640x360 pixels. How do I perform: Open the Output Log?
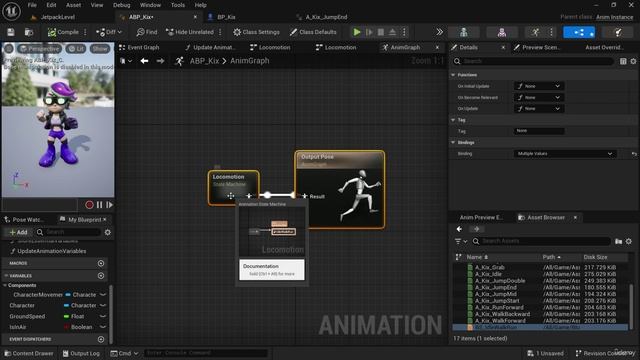click(x=81, y=353)
